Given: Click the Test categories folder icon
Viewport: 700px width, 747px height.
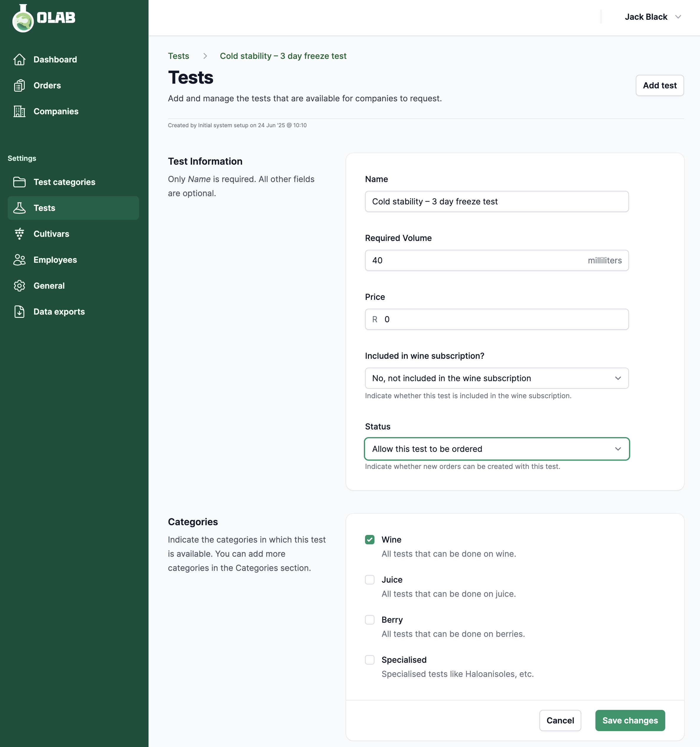Looking at the screenshot, I should coord(19,182).
